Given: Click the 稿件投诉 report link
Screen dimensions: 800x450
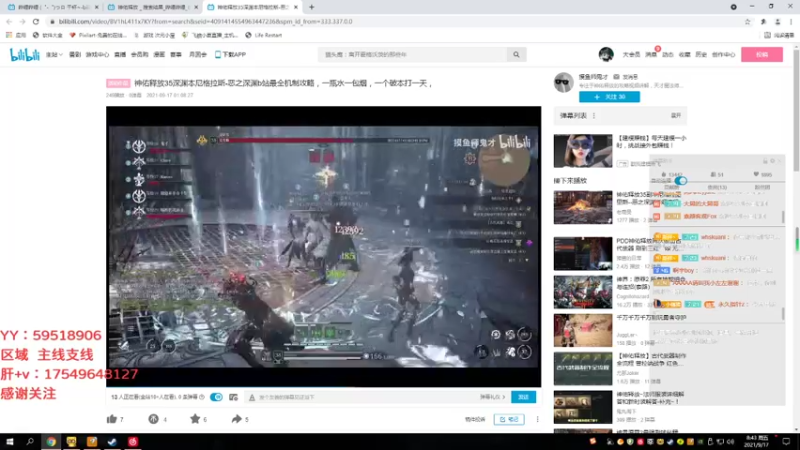Looking at the screenshot, I should [474, 419].
